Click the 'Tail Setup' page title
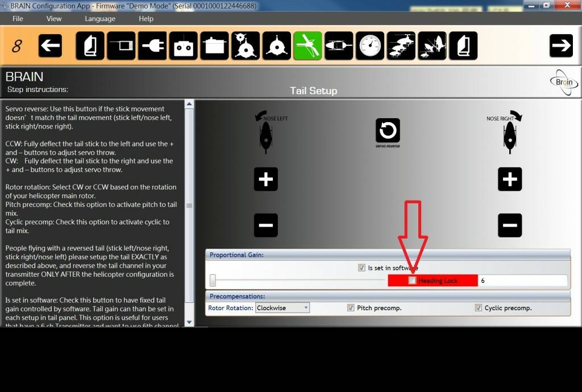582x392 pixels. tap(314, 90)
